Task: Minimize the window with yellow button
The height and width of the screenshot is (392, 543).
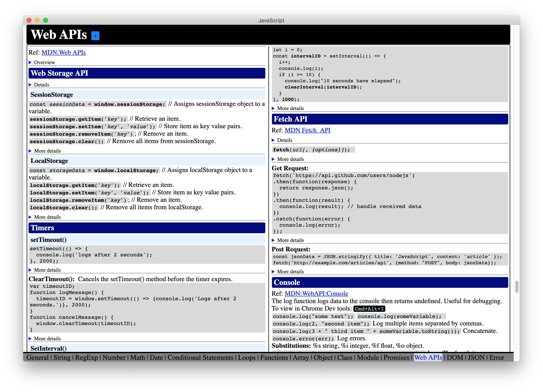Action: (x=37, y=20)
